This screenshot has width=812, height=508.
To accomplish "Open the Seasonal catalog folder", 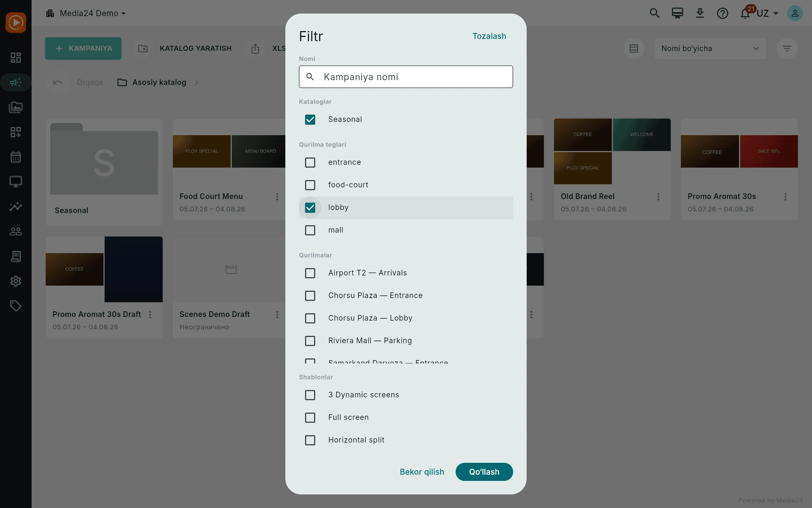I will (x=104, y=172).
